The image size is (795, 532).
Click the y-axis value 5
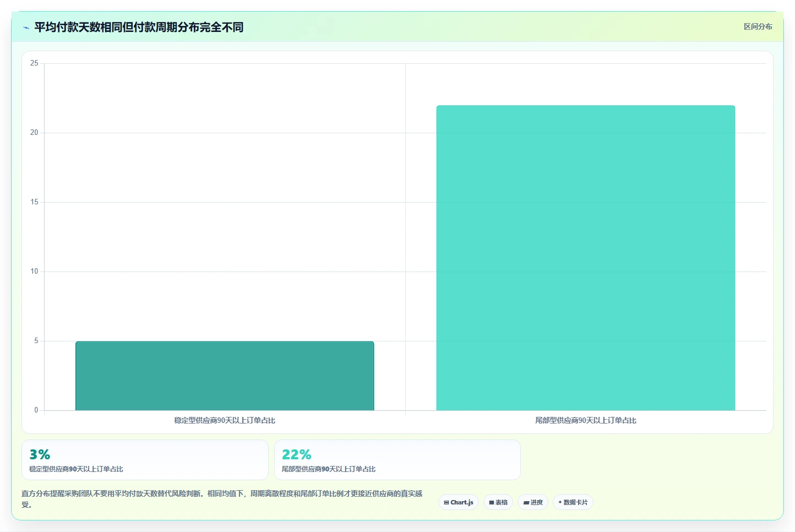(36, 341)
